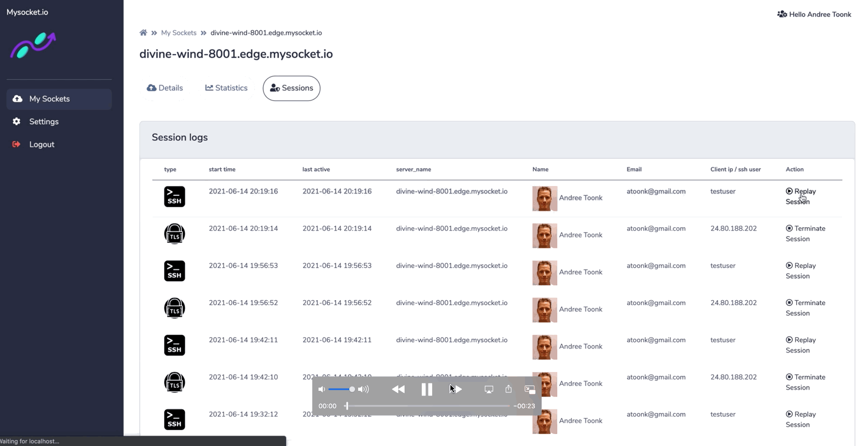Click the SSH icon for the 20:19:16 session
The height and width of the screenshot is (446, 868).
click(175, 197)
